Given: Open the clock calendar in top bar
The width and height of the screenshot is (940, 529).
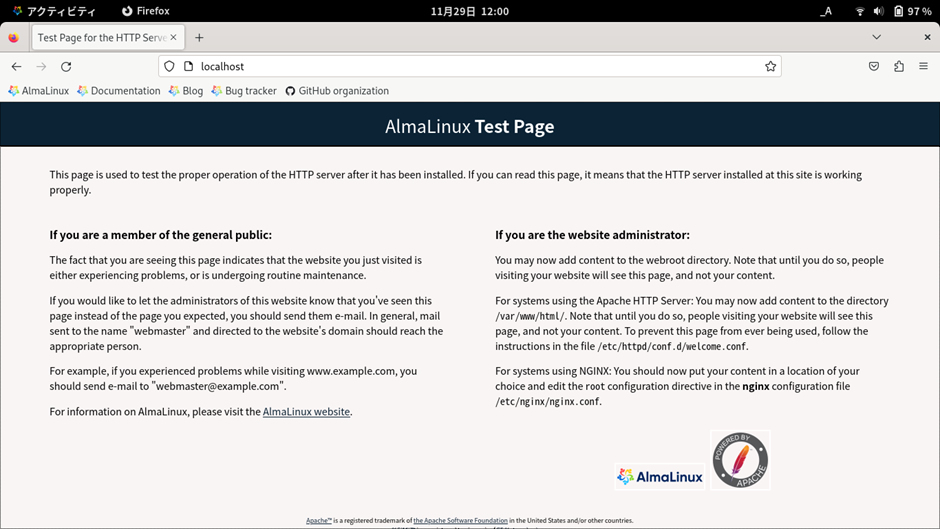Looking at the screenshot, I should 469,11.
